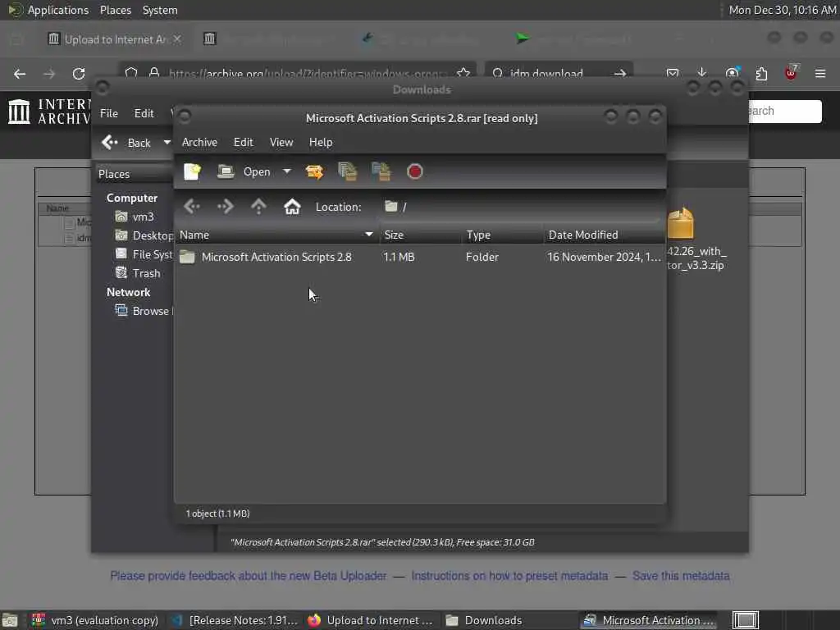This screenshot has width=840, height=630.
Task: Select vm3 in the Places sidebar
Action: [135, 217]
